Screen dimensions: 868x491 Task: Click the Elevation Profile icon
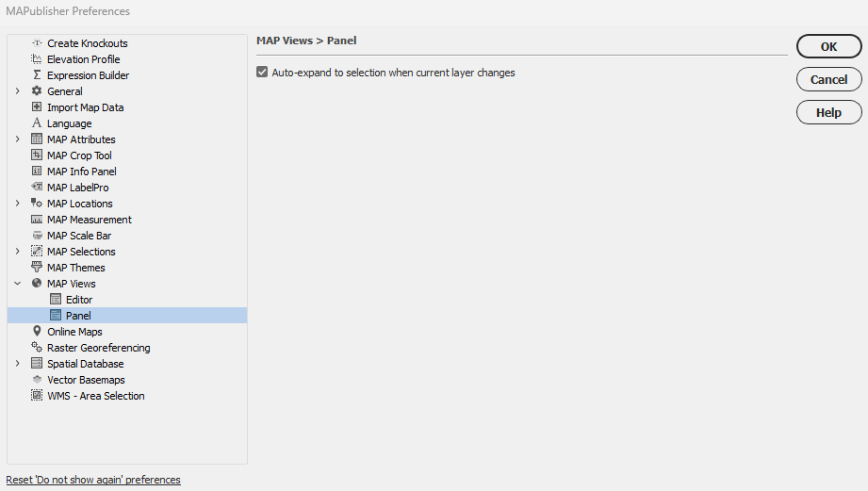tap(37, 59)
